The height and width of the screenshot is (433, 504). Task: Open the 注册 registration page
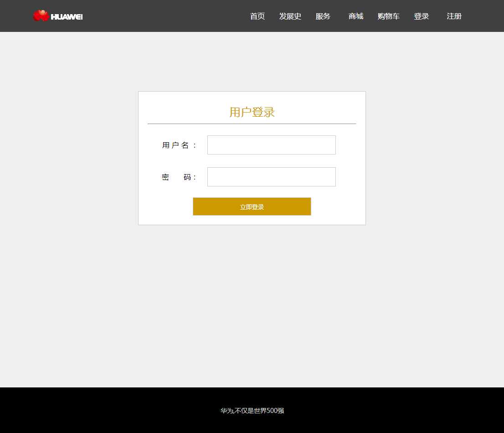454,16
